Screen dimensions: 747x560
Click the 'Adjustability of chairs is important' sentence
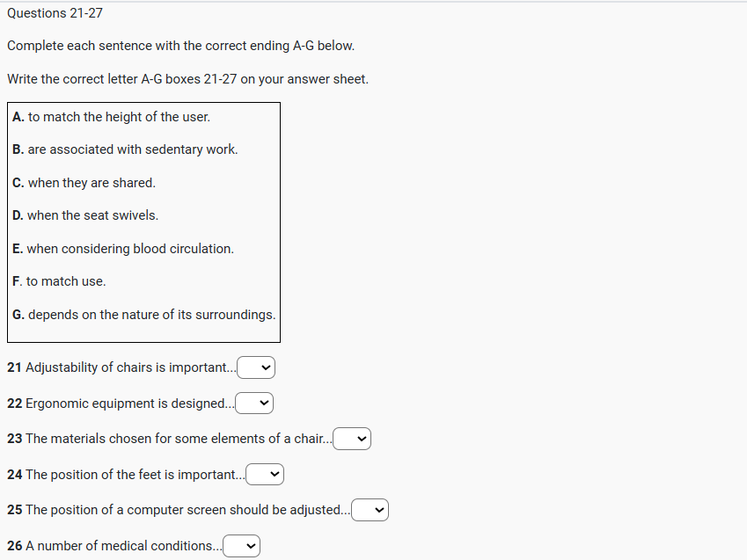pyautogui.click(x=121, y=367)
